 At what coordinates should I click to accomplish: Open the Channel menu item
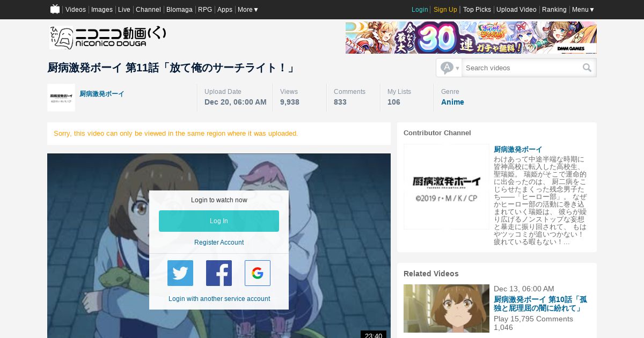pyautogui.click(x=148, y=10)
